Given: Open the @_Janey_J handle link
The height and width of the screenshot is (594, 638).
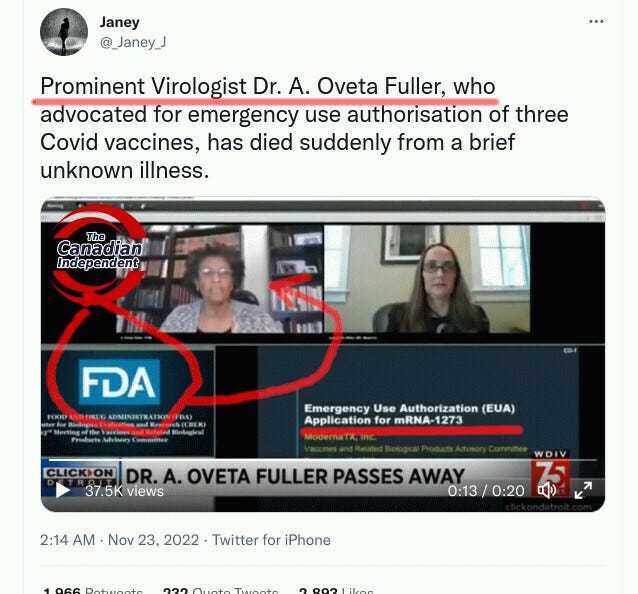Looking at the screenshot, I should click(133, 42).
